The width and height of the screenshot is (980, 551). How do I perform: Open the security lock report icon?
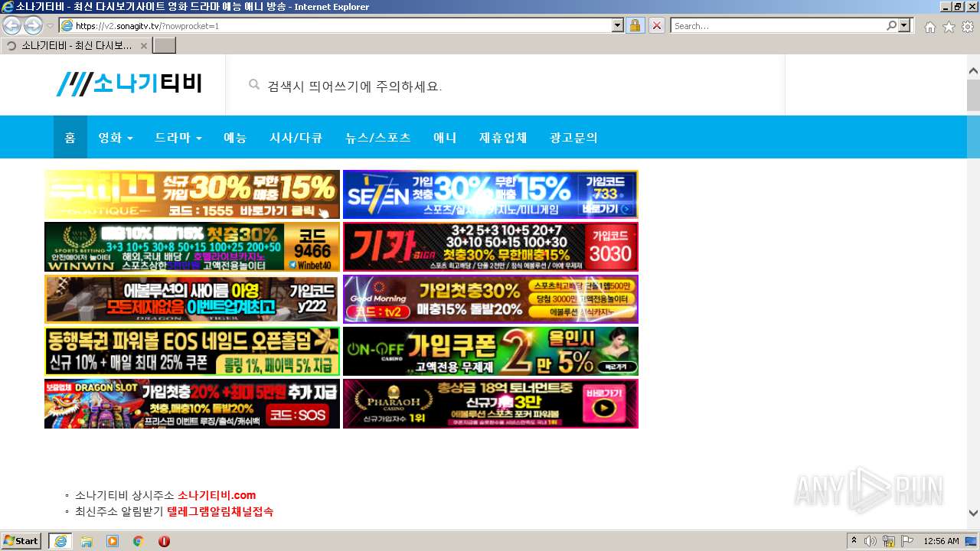click(x=635, y=25)
